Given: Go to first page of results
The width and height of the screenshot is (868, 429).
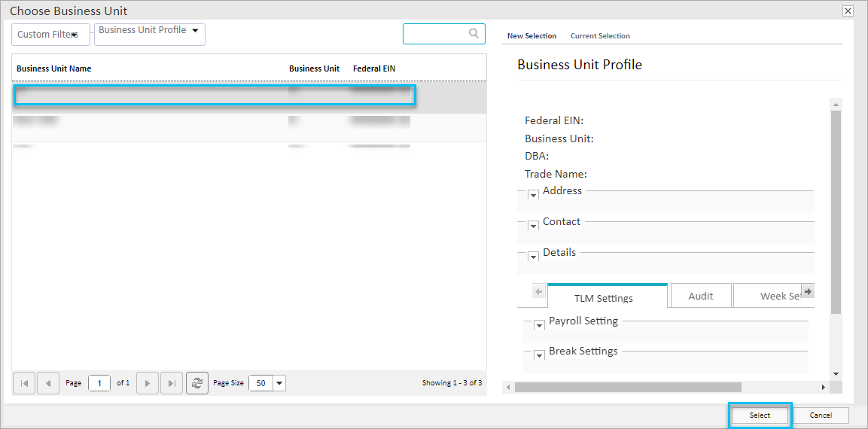Looking at the screenshot, I should point(24,383).
